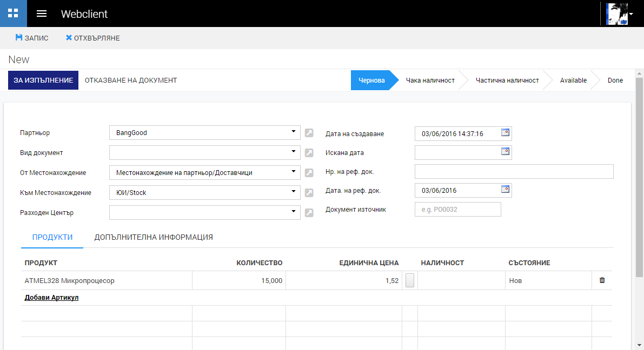Open external link next to Вид документ
644x350 pixels.
pyautogui.click(x=309, y=153)
